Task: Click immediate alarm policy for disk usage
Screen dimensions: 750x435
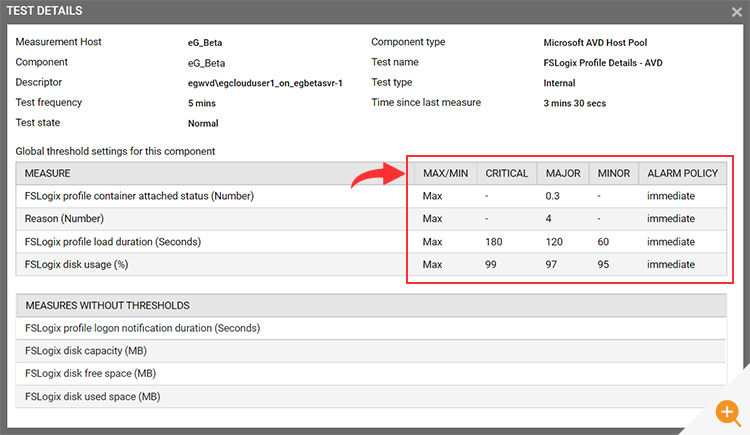Action: click(x=671, y=265)
